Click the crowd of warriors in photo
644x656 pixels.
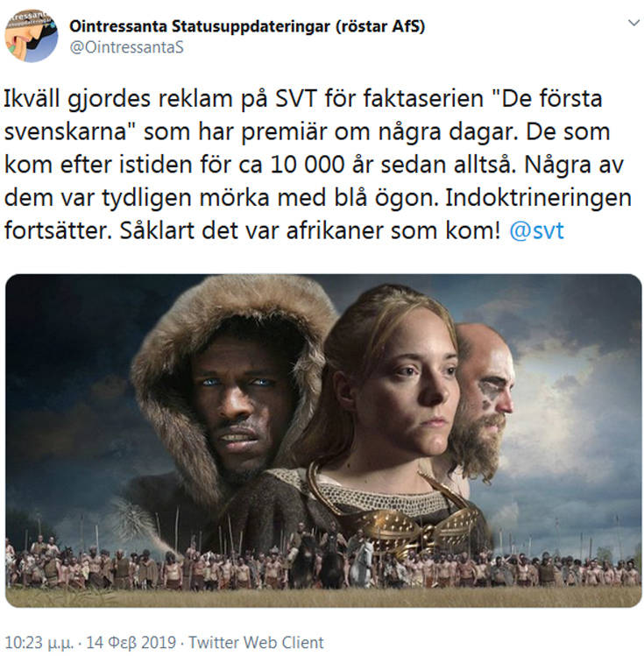[323, 565]
